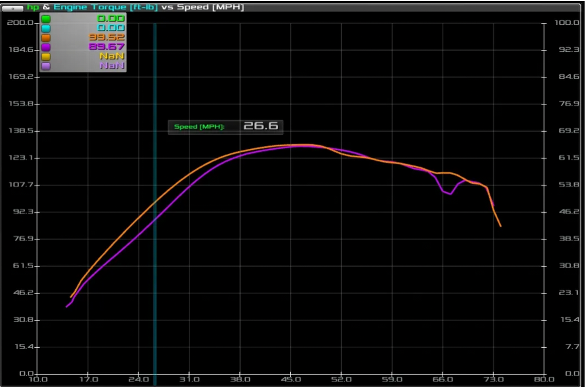Select the orange legend color swatch

pos(46,38)
